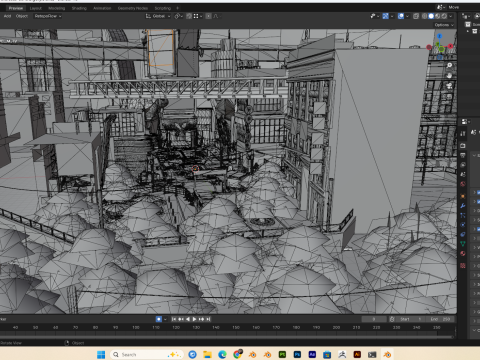Toggle viewport overlays button
Screen dimensions: 480x360
click(x=401, y=16)
